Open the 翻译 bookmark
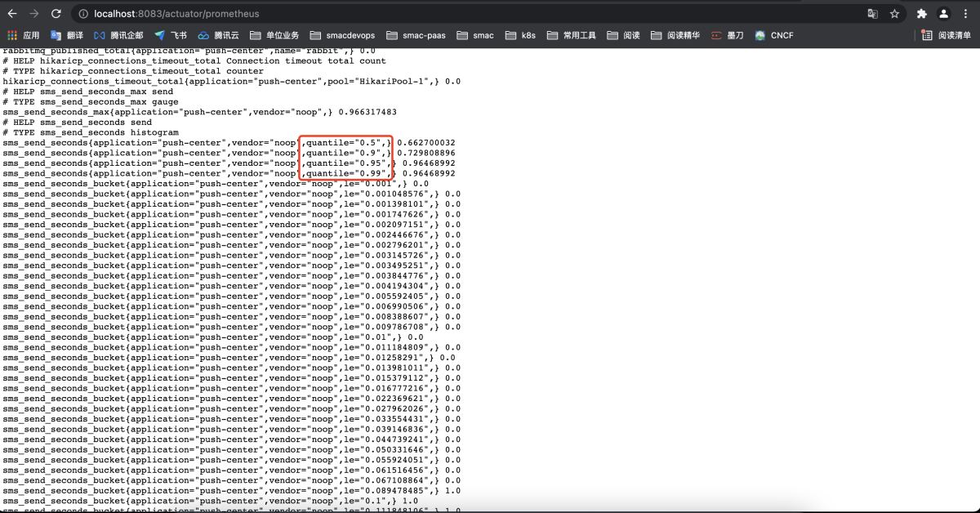This screenshot has height=513, width=980. pyautogui.click(x=67, y=35)
